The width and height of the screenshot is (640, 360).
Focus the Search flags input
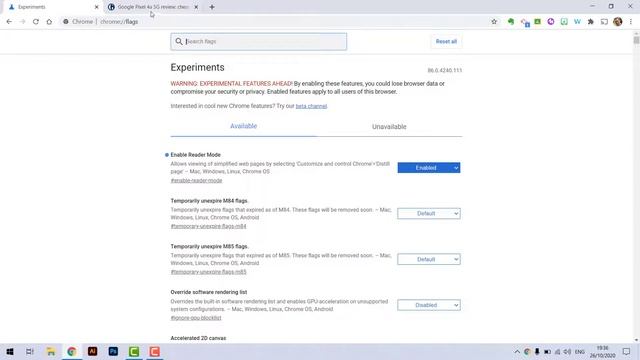(x=259, y=42)
